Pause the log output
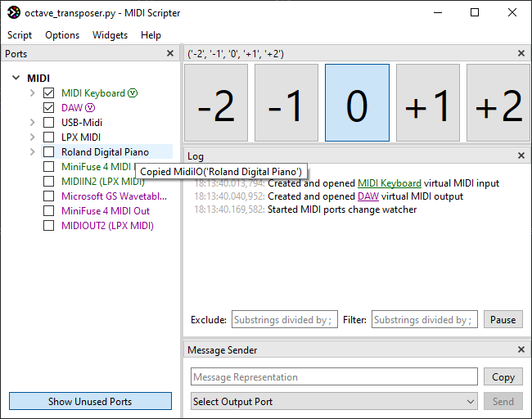The height and width of the screenshot is (419, 532). [503, 320]
